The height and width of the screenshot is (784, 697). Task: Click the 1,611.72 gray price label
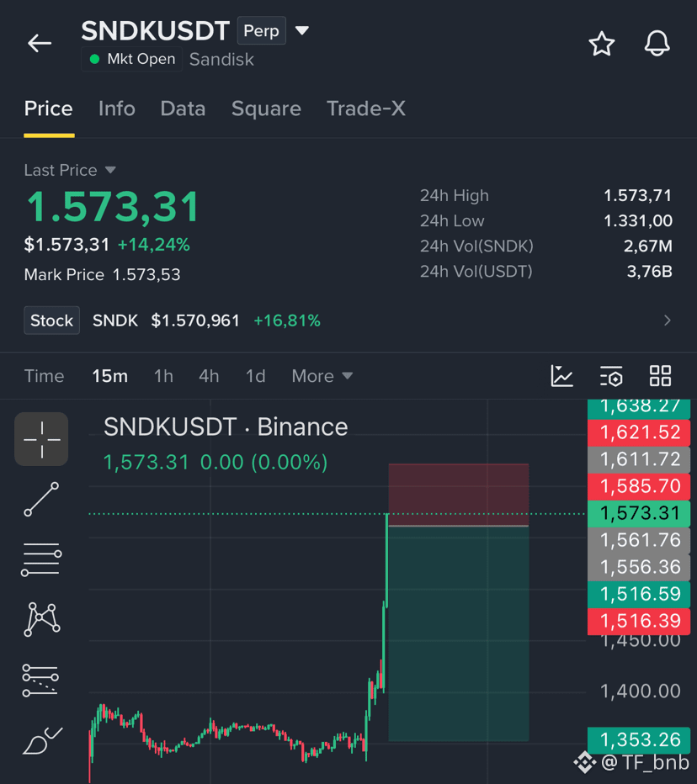[639, 459]
